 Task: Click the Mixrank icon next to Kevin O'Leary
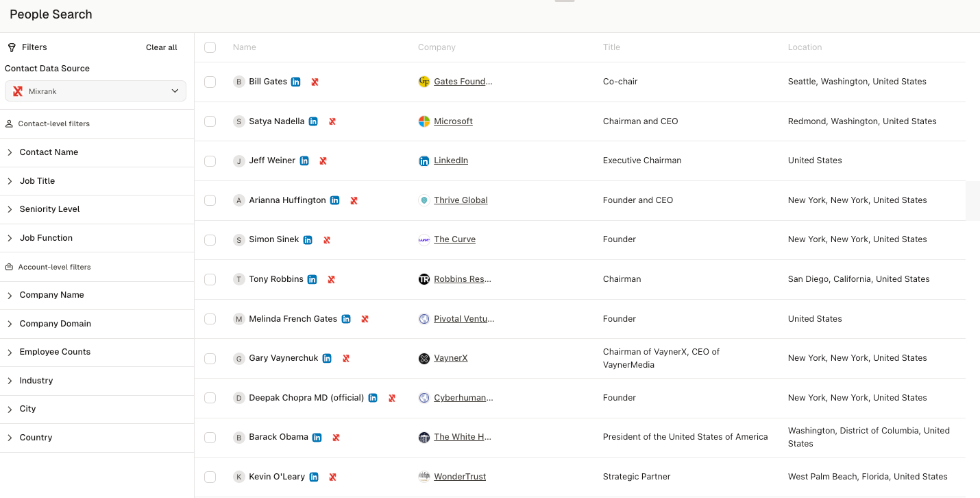pos(332,477)
